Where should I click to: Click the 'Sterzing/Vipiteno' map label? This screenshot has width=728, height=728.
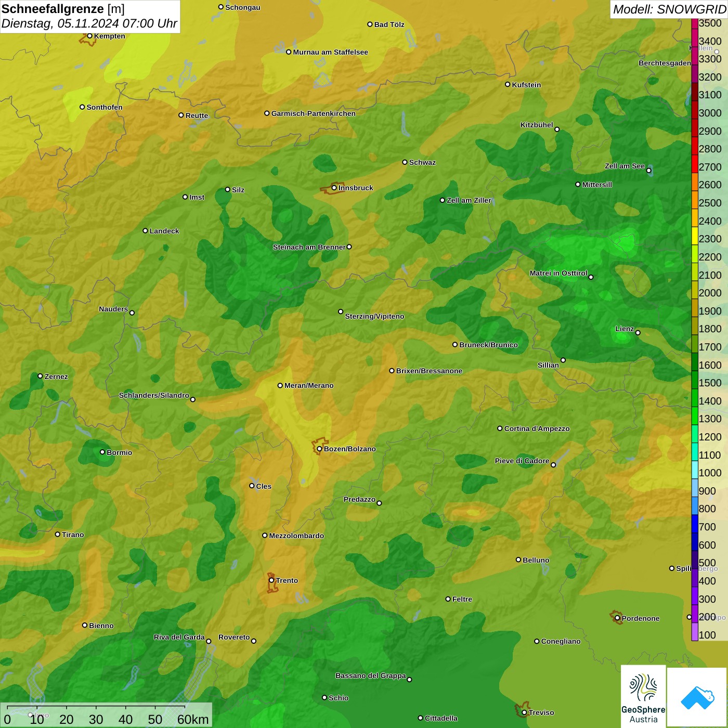coord(374,316)
